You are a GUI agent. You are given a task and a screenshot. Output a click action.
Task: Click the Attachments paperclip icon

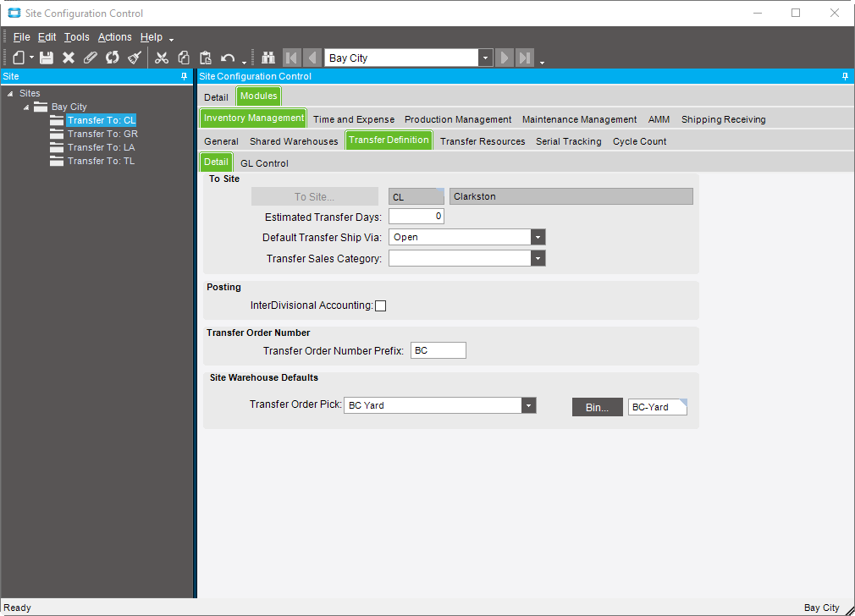pos(90,58)
